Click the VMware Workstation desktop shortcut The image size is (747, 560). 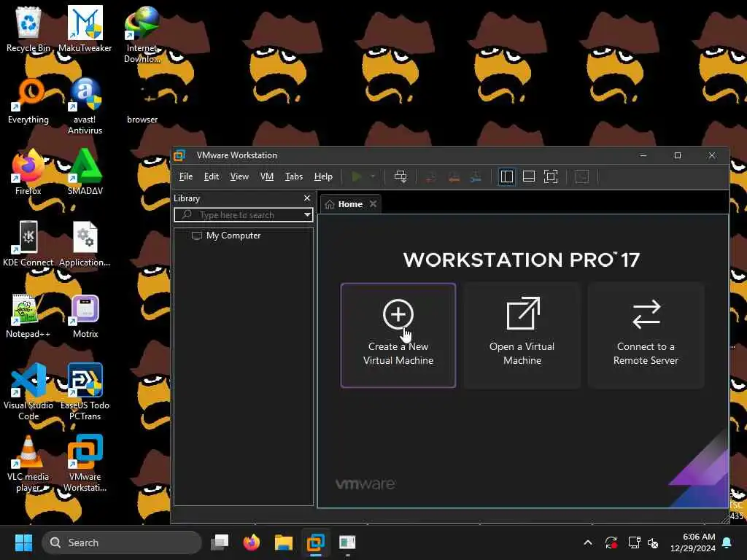[85, 463]
